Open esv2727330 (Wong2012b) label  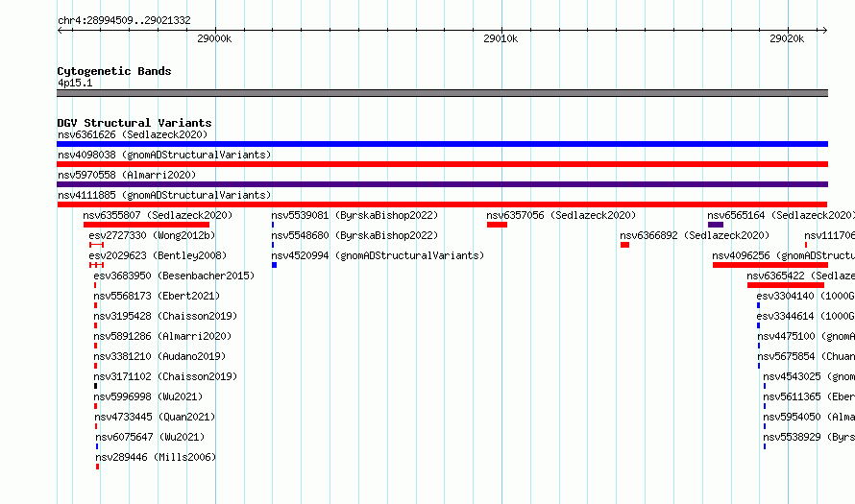click(x=152, y=235)
